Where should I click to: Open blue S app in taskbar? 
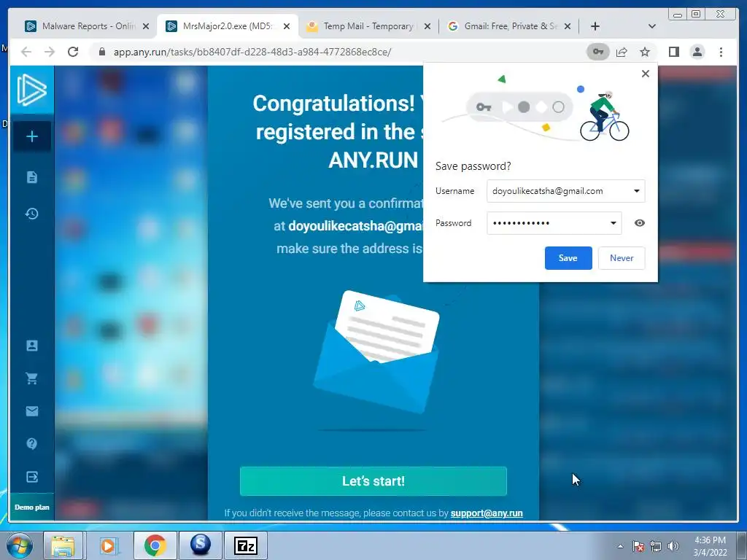[x=201, y=545]
